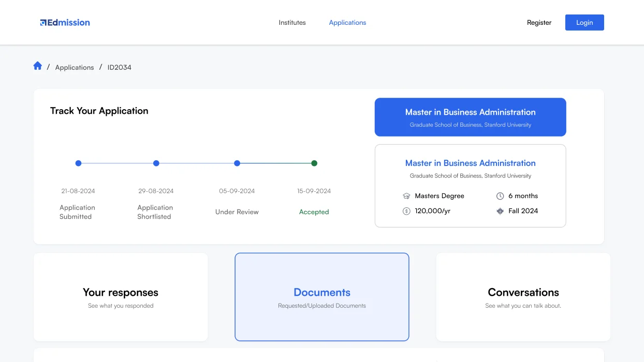This screenshot has width=644, height=362.
Task: Select the Application Shortlisted timeline dot
Action: tap(156, 163)
